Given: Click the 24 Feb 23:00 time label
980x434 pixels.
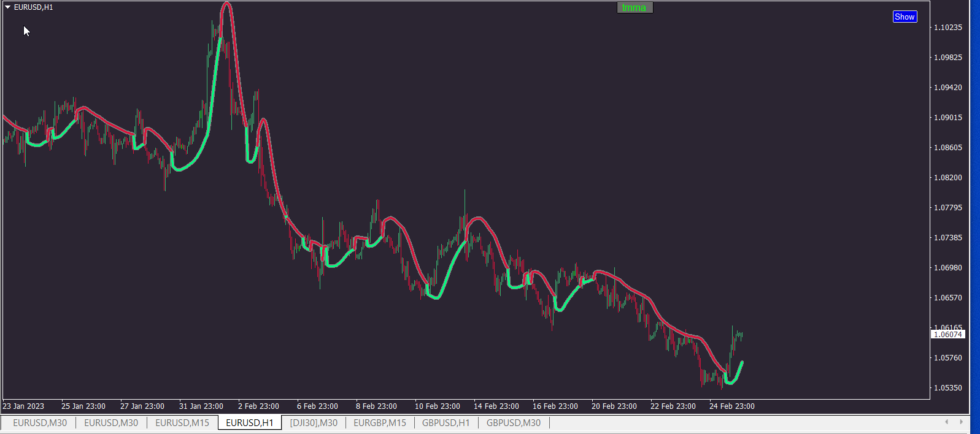Looking at the screenshot, I should click(732, 406).
